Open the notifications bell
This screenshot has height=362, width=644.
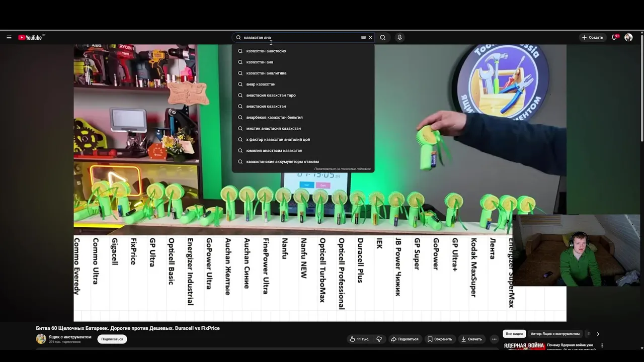(x=614, y=38)
